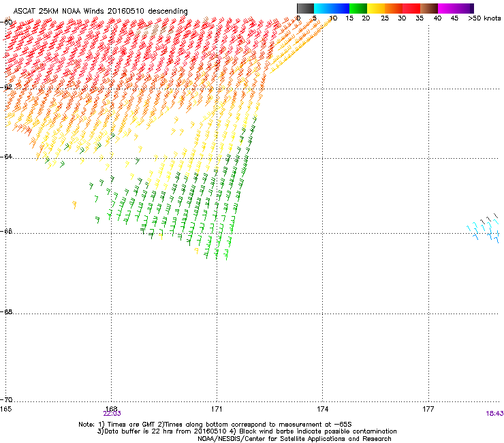The height and width of the screenshot is (443, 504).
Task: Click the legend label '35'
Action: point(420,18)
